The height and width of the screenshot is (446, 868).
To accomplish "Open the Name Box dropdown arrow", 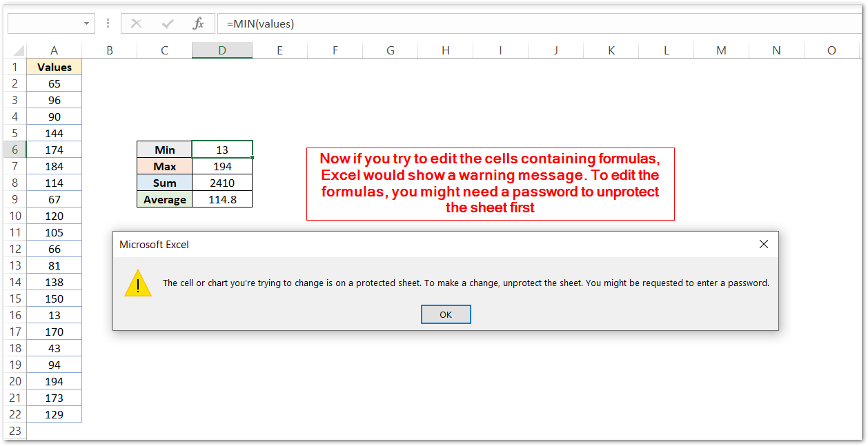I will coord(85,23).
